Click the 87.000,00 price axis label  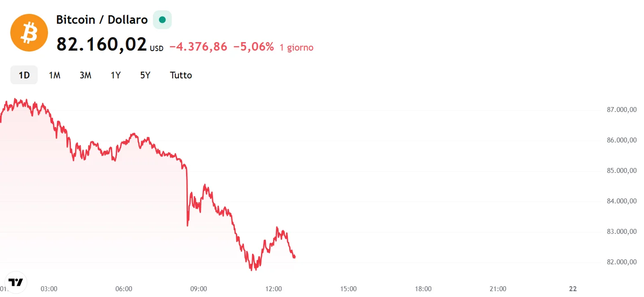click(621, 109)
